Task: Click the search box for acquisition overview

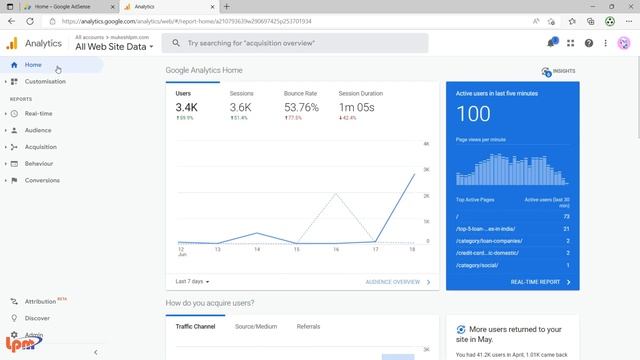Action: [295, 43]
